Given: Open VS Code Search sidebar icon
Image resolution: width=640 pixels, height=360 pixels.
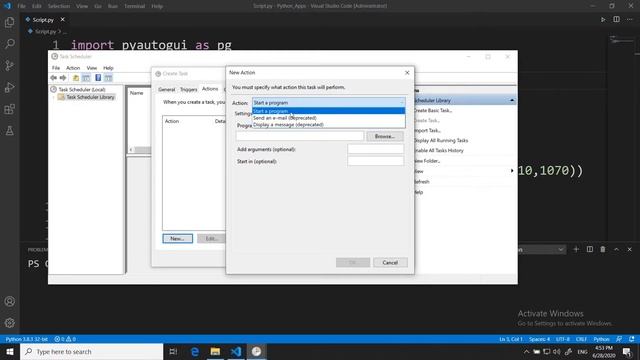Looking at the screenshot, I should click(x=9, y=44).
